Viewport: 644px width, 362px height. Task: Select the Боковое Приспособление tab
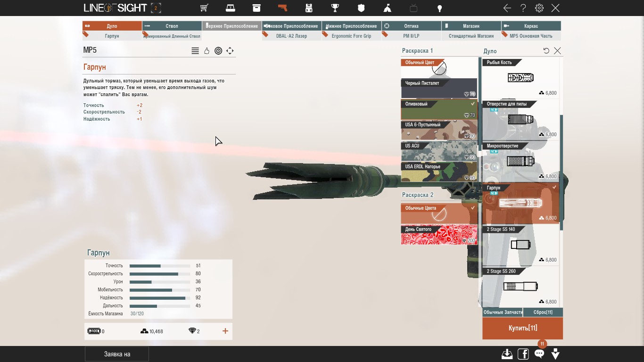point(292,26)
